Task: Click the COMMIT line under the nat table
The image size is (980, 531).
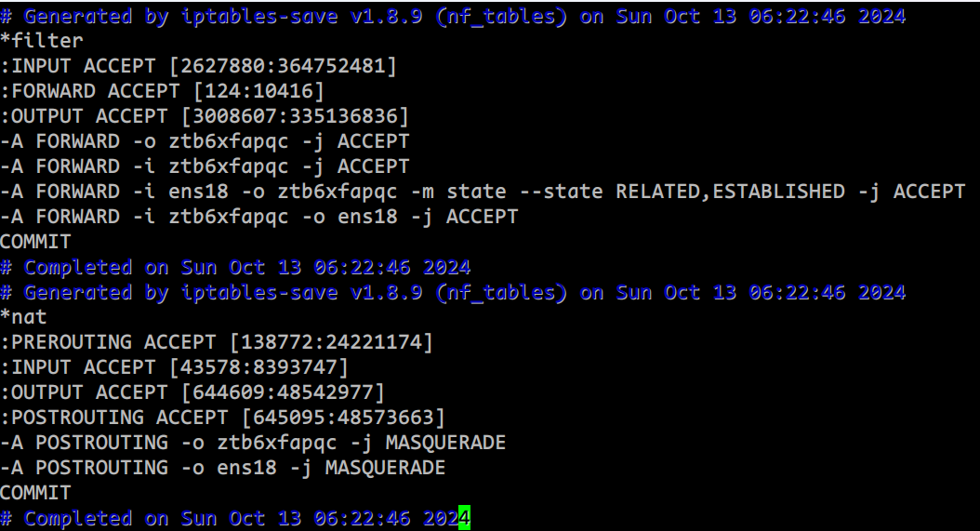Action: coord(36,493)
